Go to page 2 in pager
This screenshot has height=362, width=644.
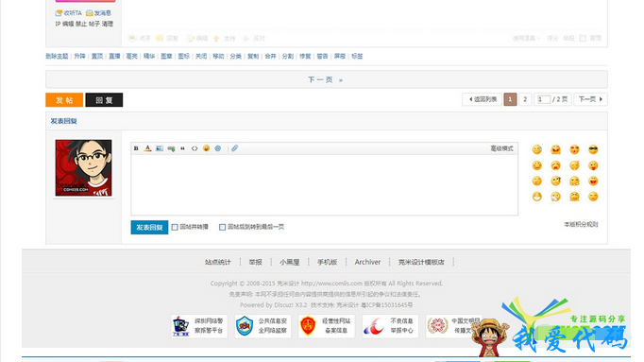tap(525, 99)
